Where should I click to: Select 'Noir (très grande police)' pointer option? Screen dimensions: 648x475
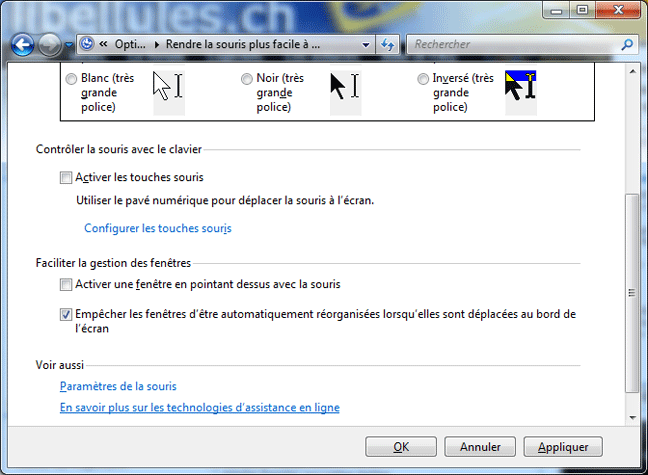coord(247,79)
